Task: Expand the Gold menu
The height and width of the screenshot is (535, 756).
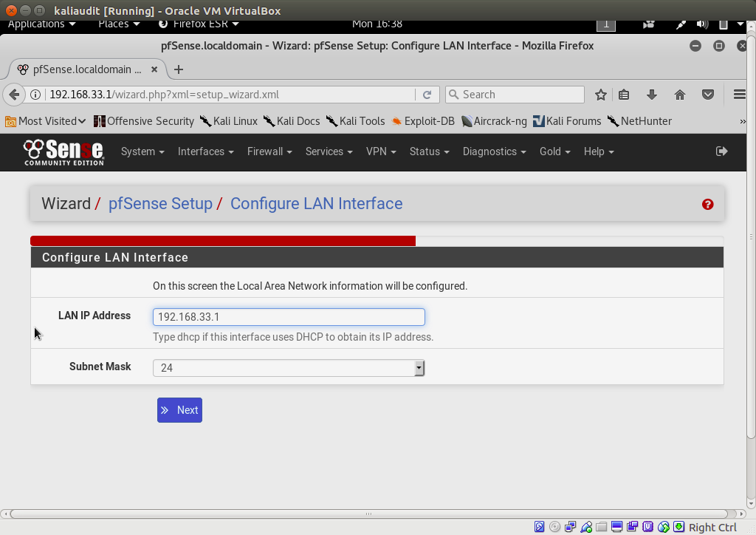Action: pos(555,151)
